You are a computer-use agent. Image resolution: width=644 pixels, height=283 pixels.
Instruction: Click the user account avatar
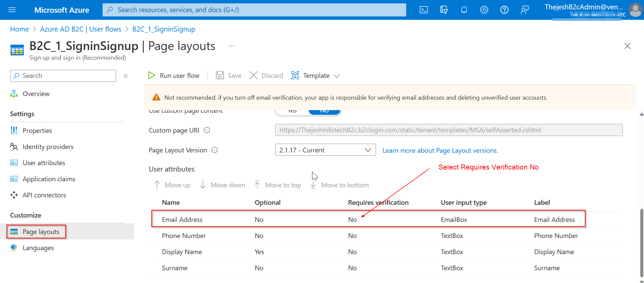click(635, 10)
